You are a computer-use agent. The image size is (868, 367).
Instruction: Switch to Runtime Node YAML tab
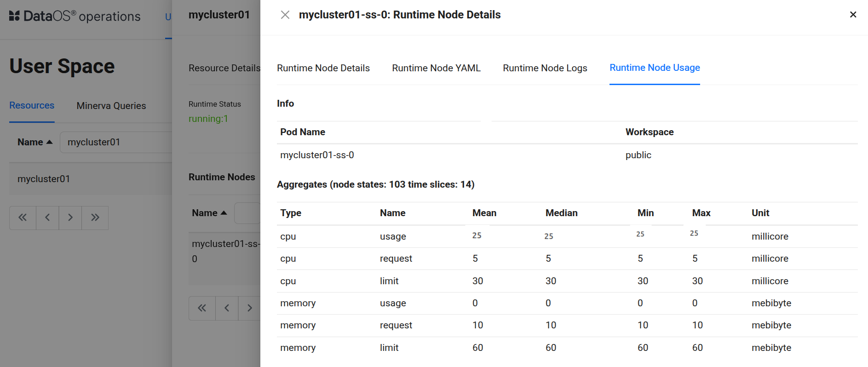tap(436, 68)
